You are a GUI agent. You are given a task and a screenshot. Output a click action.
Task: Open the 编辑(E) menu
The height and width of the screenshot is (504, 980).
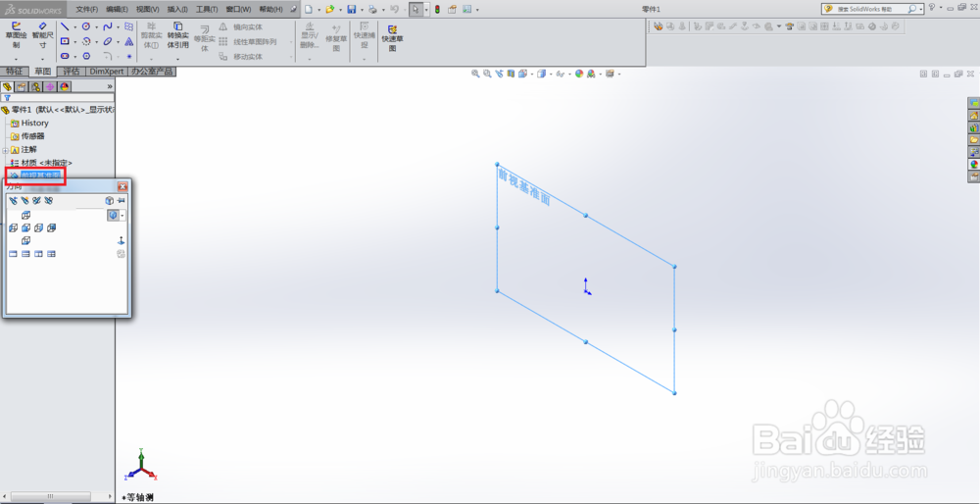(117, 10)
